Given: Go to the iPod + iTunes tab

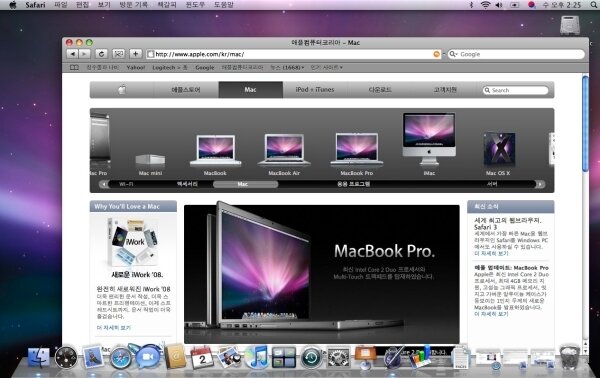Looking at the screenshot, I should click(315, 90).
